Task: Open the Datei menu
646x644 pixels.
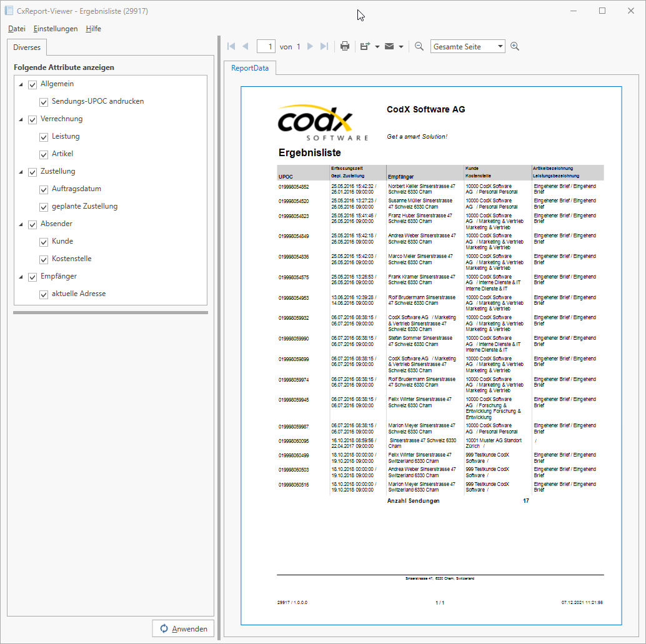Action: pyautogui.click(x=16, y=29)
